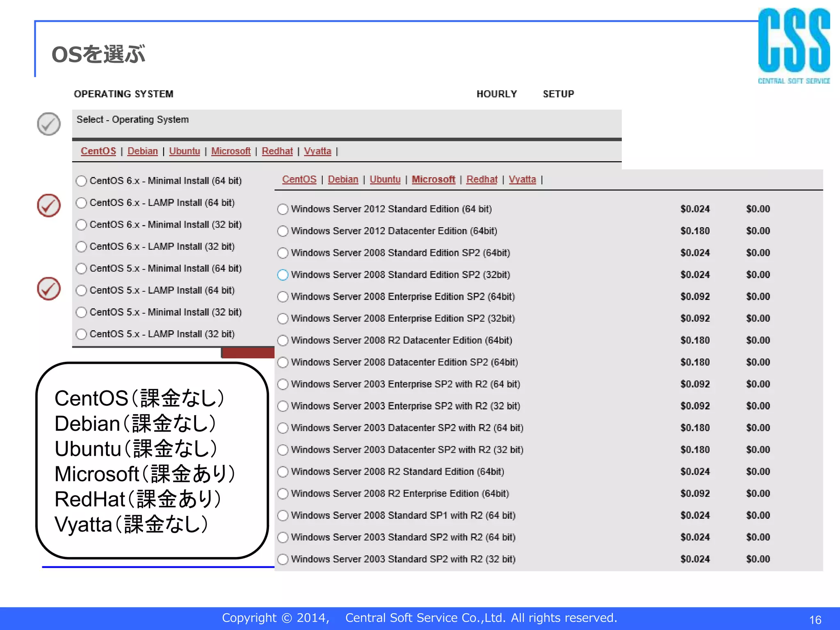Choose Windows Server 2003 Standard SP2 R2 (32 bit)
Image resolution: width=840 pixels, height=630 pixels.
point(283,559)
